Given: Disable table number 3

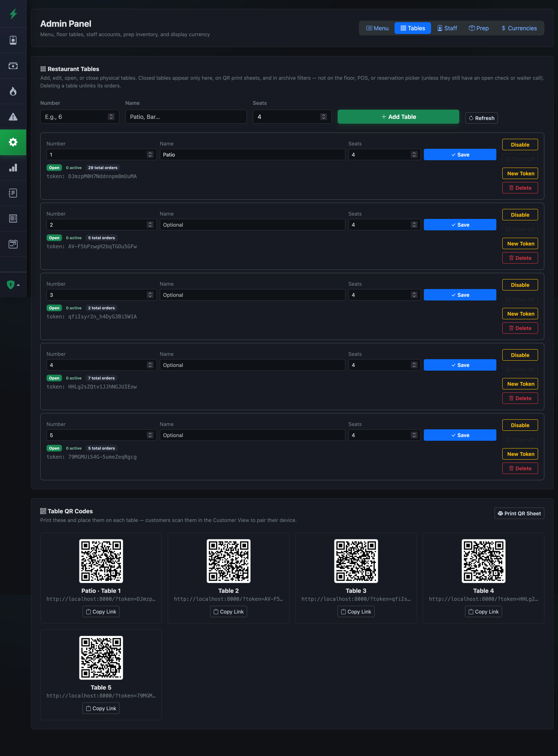Looking at the screenshot, I should point(520,285).
